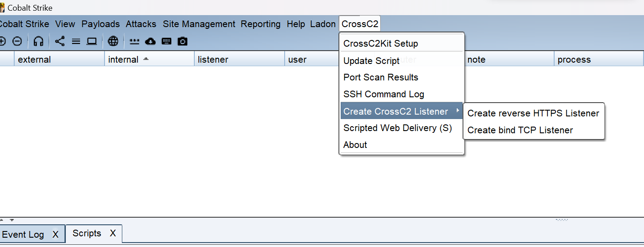Sort by the internal column header
The width and height of the screenshot is (644, 247).
coord(123,60)
